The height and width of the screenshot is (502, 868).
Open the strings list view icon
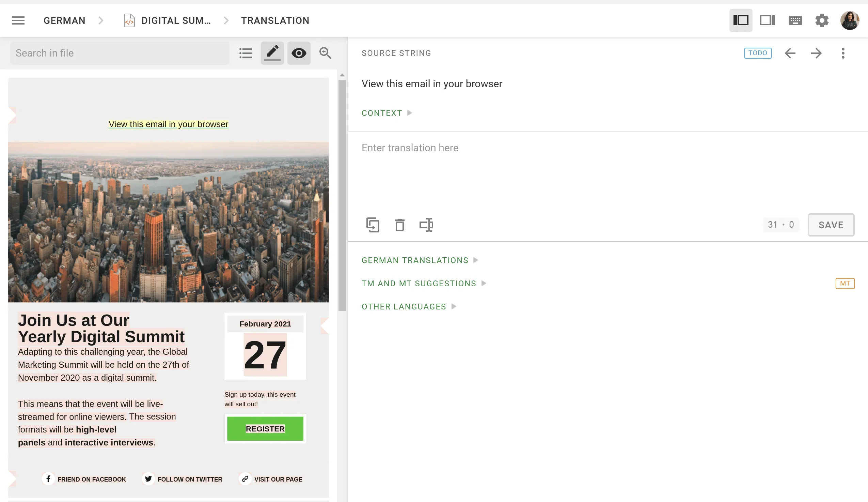(245, 53)
